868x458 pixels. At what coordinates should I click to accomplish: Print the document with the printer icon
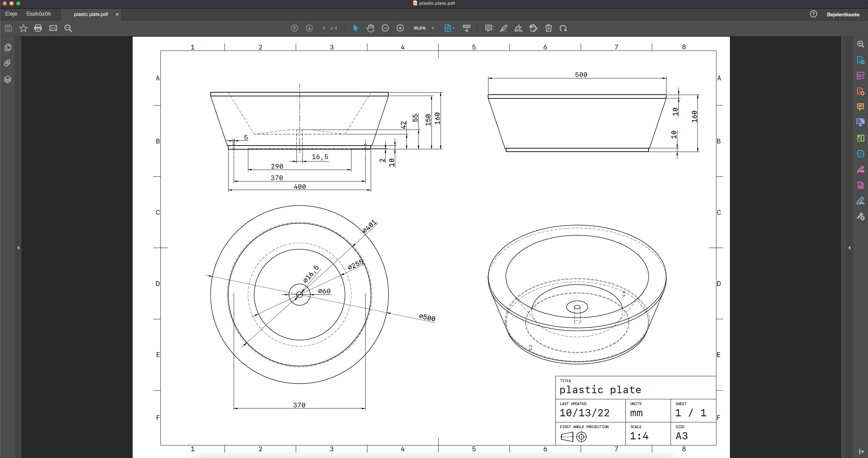38,28
